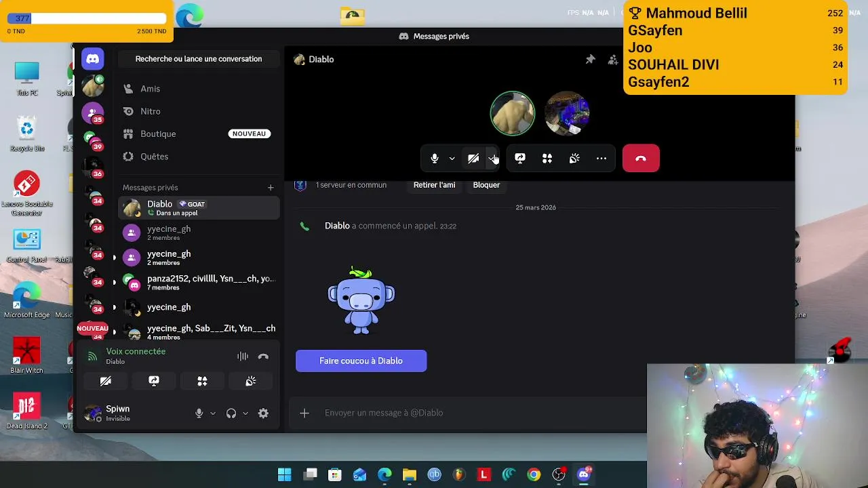The image size is (868, 488).
Task: Click the Spiwn user profile panel
Action: 136,413
